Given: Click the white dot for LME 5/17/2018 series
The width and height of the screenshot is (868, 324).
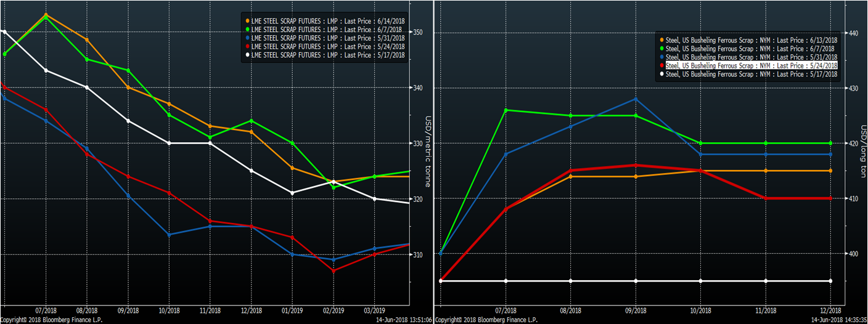Looking at the screenshot, I should 247,55.
